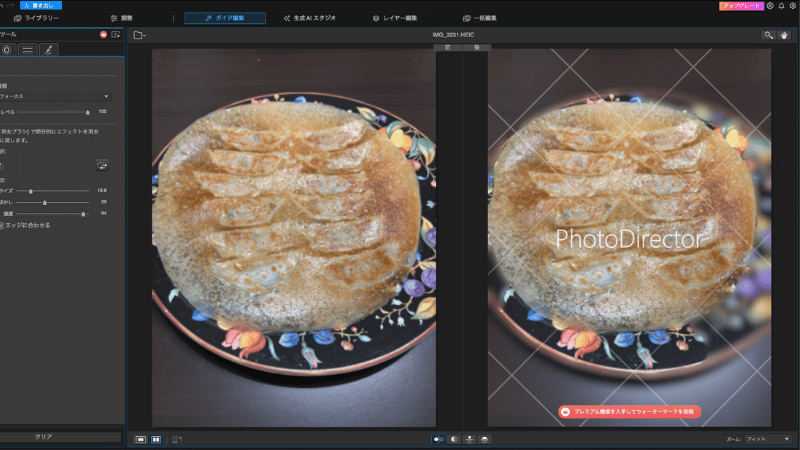Toggle before/after comparison view
The width and height of the screenshot is (800, 450).
coord(438,439)
